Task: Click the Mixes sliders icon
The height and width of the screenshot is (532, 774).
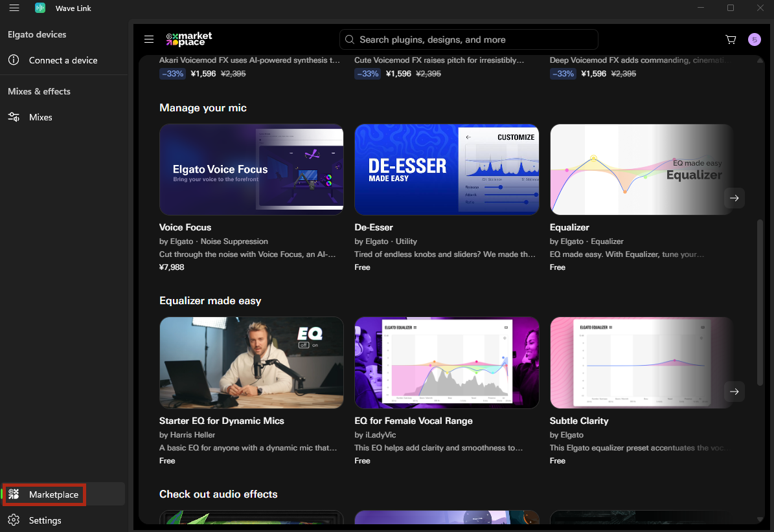Action: tap(14, 117)
